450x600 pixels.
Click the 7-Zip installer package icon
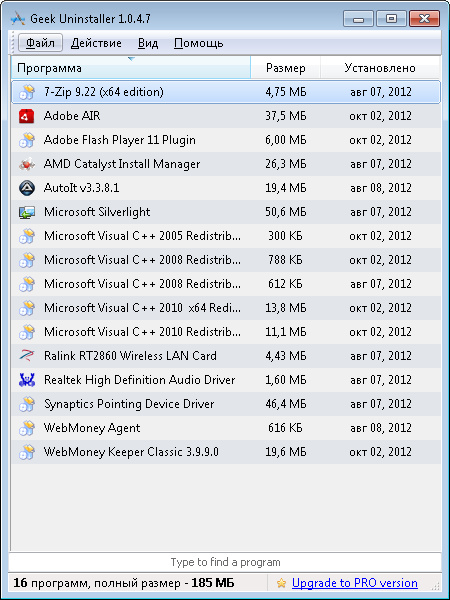(26, 92)
